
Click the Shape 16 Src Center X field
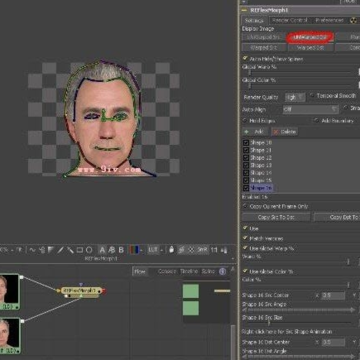pyautogui.click(x=333, y=295)
